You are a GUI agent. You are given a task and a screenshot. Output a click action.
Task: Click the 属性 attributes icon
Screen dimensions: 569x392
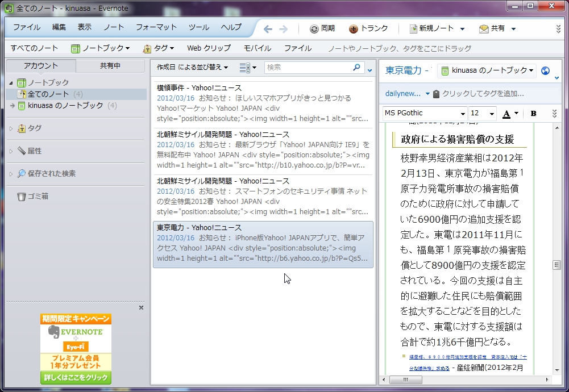click(x=22, y=151)
